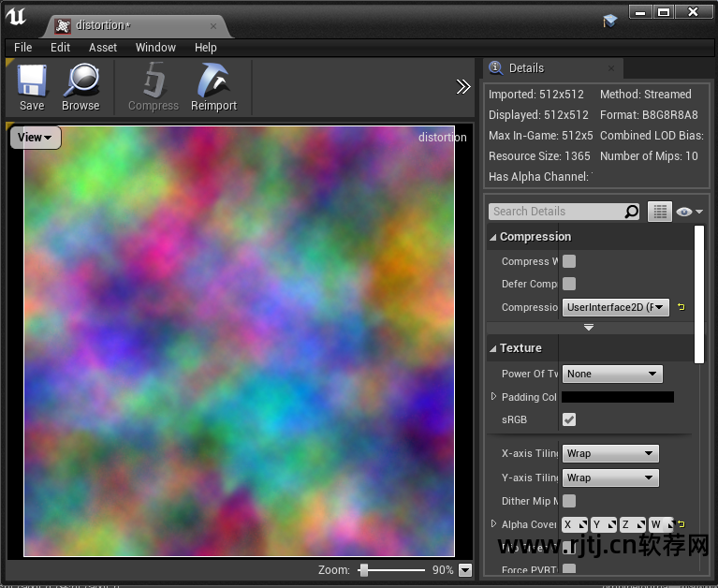Enable Dither Mip Map Alpha checkbox
This screenshot has width=718, height=588.
tap(569, 501)
